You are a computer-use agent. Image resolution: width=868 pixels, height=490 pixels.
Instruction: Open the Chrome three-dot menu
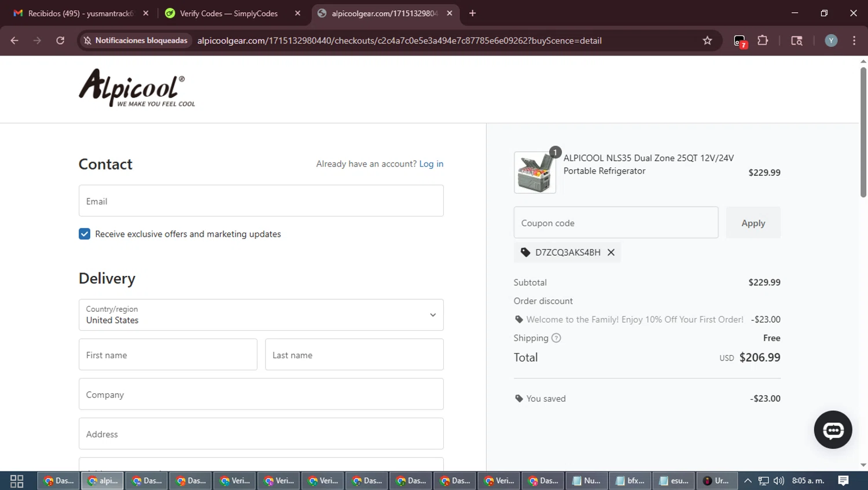854,40
